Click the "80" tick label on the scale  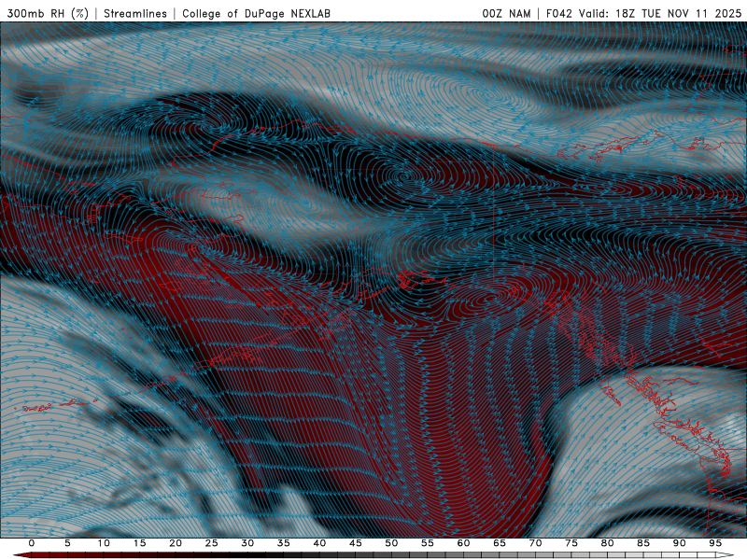point(607,543)
